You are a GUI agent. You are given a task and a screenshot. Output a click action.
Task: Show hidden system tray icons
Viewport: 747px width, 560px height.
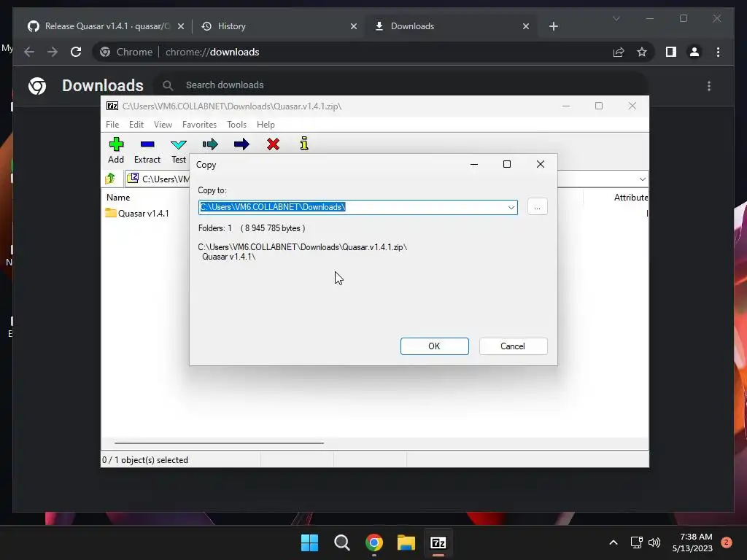tap(613, 542)
